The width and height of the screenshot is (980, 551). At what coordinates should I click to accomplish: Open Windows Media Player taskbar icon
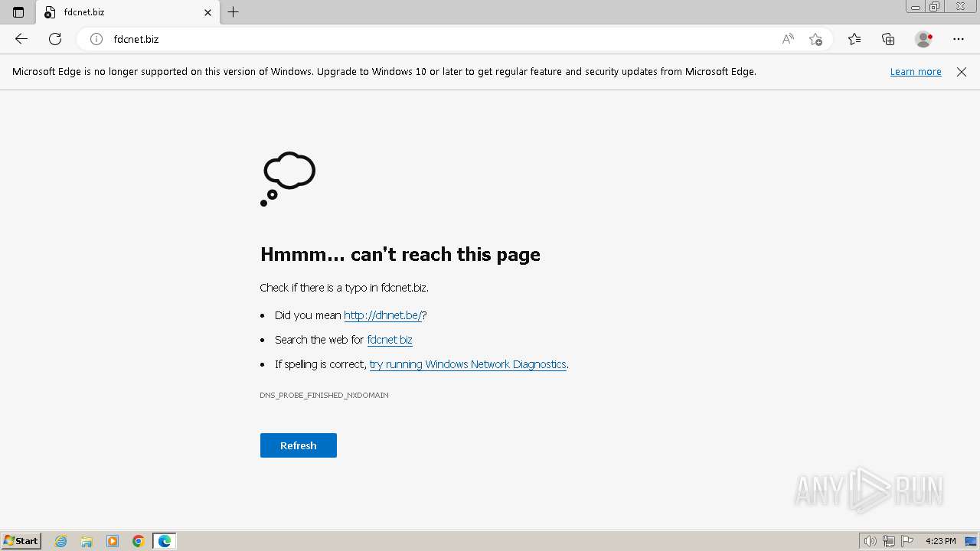pos(113,541)
